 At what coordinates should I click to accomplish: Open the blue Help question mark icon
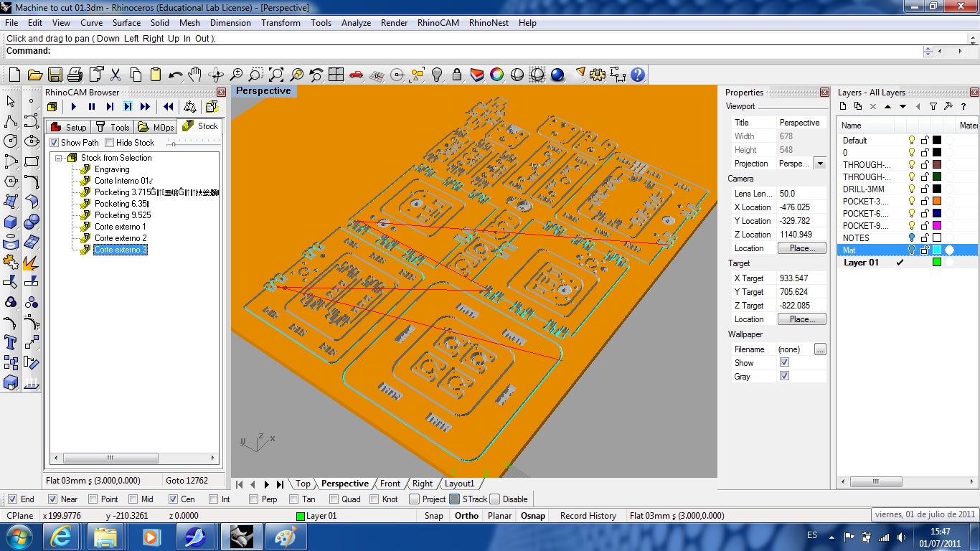click(x=637, y=75)
